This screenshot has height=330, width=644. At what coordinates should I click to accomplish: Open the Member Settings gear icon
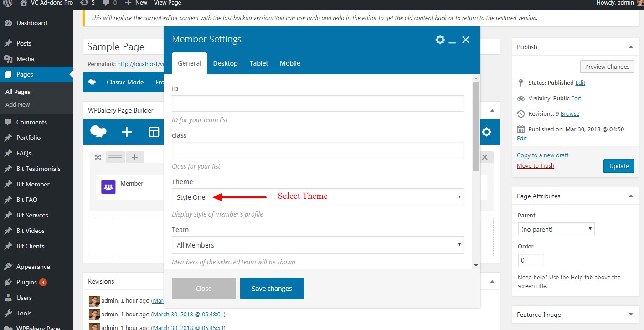pos(440,40)
